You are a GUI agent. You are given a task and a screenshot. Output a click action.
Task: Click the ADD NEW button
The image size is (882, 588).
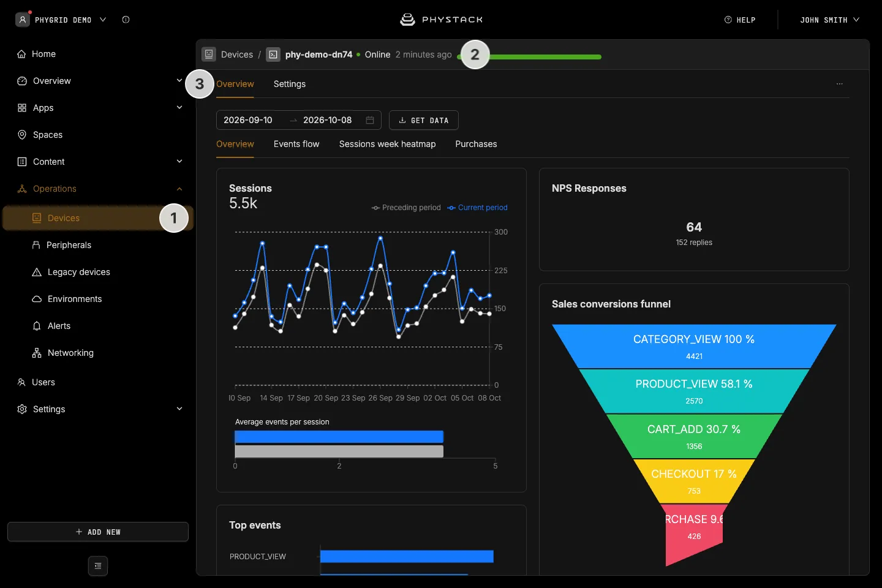coord(98,532)
